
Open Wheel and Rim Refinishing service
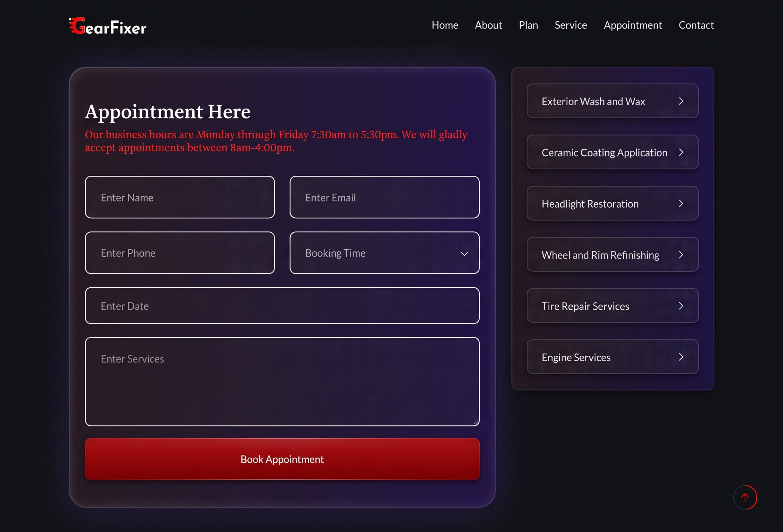[613, 255]
